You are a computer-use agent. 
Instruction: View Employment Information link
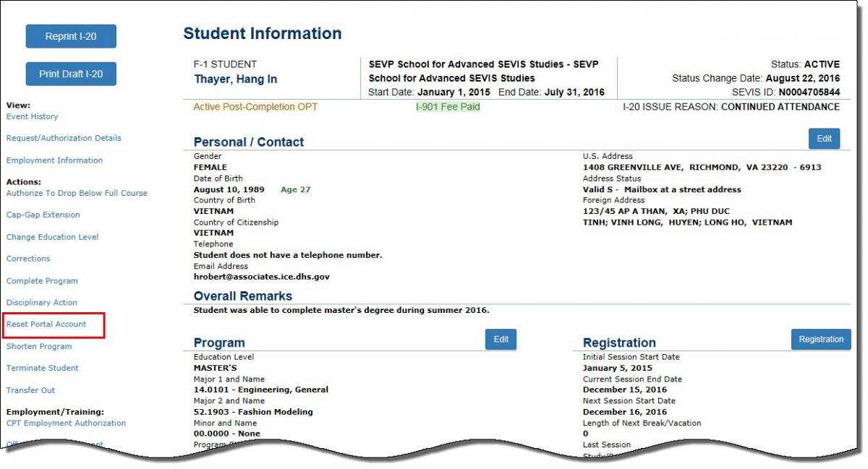click(x=54, y=160)
